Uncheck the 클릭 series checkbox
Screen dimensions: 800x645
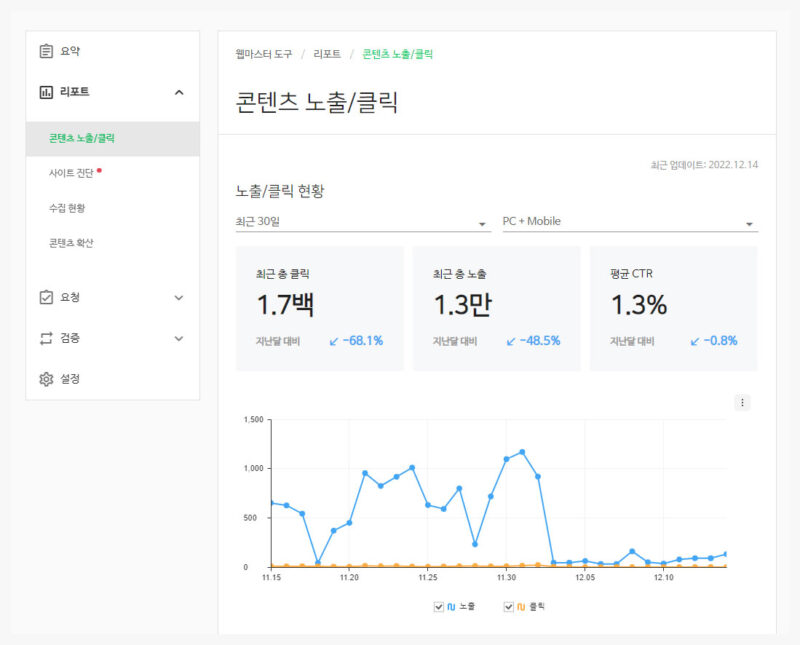click(x=509, y=607)
